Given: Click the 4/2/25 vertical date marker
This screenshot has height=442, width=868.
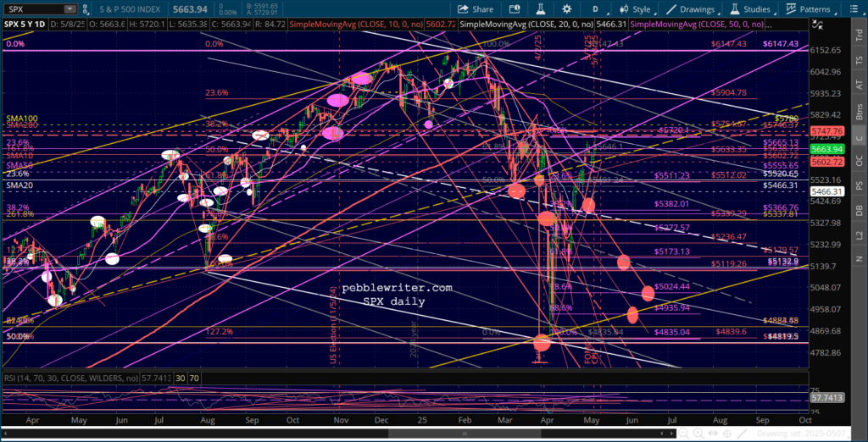Looking at the screenshot, I should (x=539, y=48).
